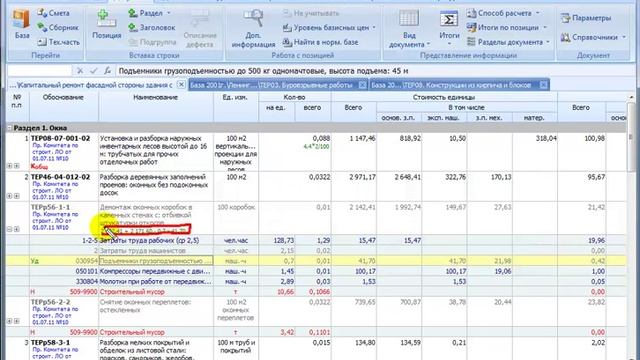Confirm the formula bar entry checkmark
640x360 pixels.
click(93, 71)
